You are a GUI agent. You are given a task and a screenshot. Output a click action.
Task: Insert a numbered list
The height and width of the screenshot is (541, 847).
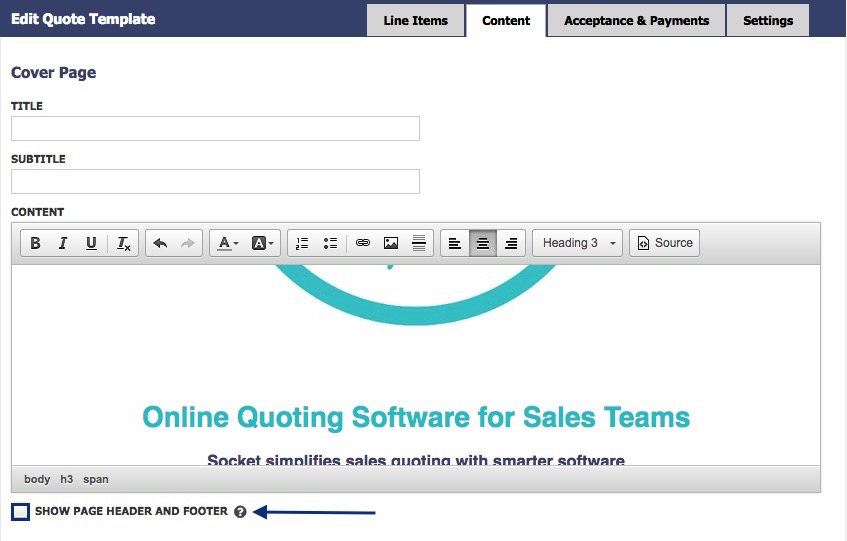coord(302,243)
